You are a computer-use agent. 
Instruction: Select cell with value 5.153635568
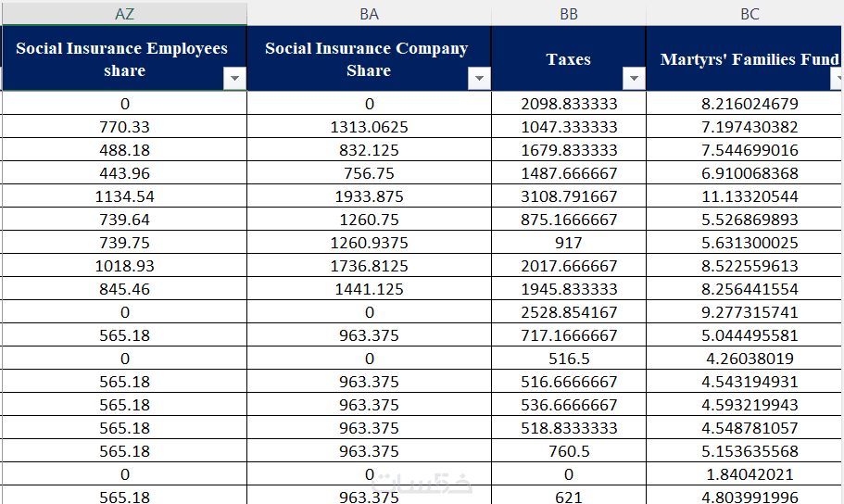[745, 450]
